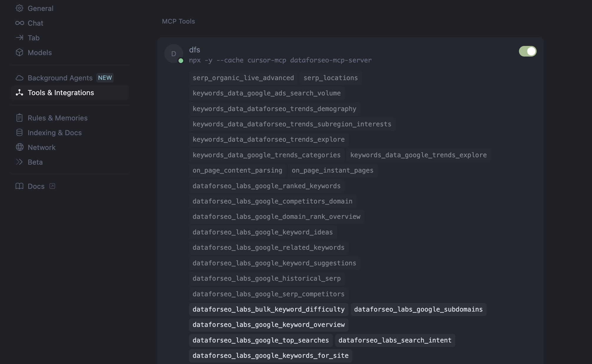Toggle dataforseo_labs_google_keywords_for_site tool
Viewport: 592px width, 364px height.
click(x=271, y=356)
